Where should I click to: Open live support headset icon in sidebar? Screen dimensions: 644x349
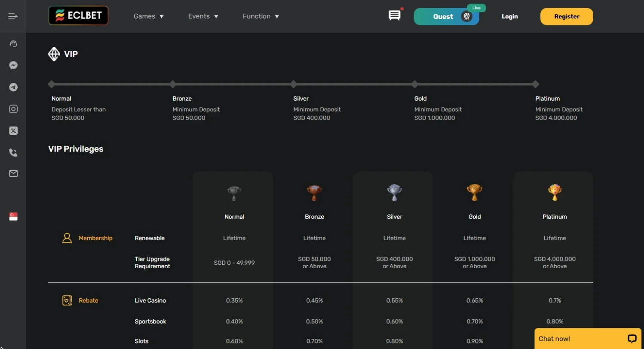[x=13, y=43]
